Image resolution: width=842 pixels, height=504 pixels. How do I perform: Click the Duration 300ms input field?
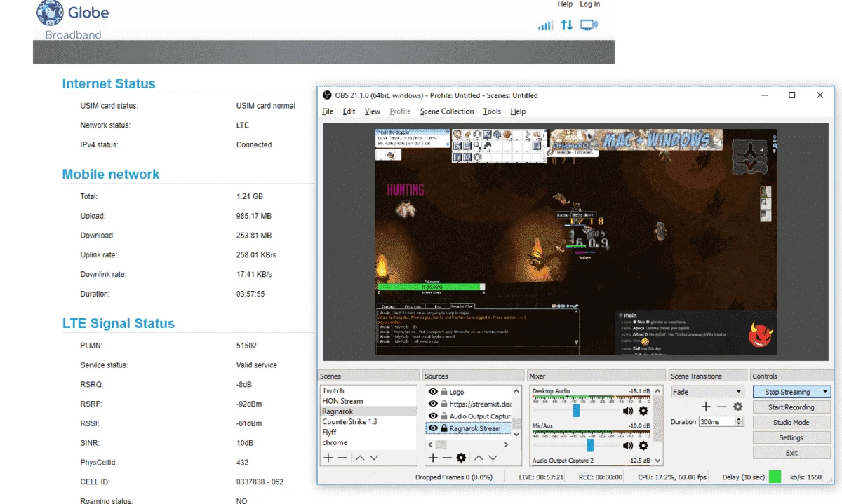716,422
